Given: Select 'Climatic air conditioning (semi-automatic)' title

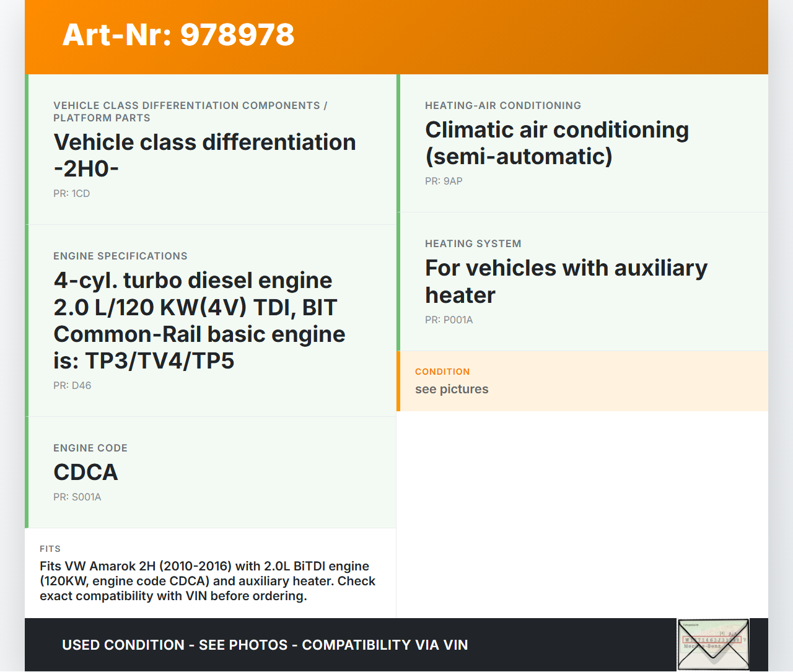Looking at the screenshot, I should pos(557,143).
